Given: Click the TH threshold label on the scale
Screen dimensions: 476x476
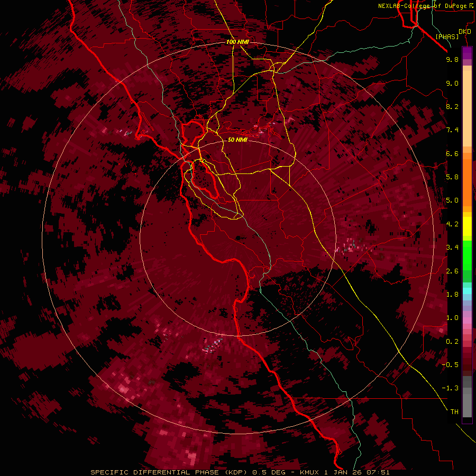Looking at the screenshot, I should click(454, 412).
